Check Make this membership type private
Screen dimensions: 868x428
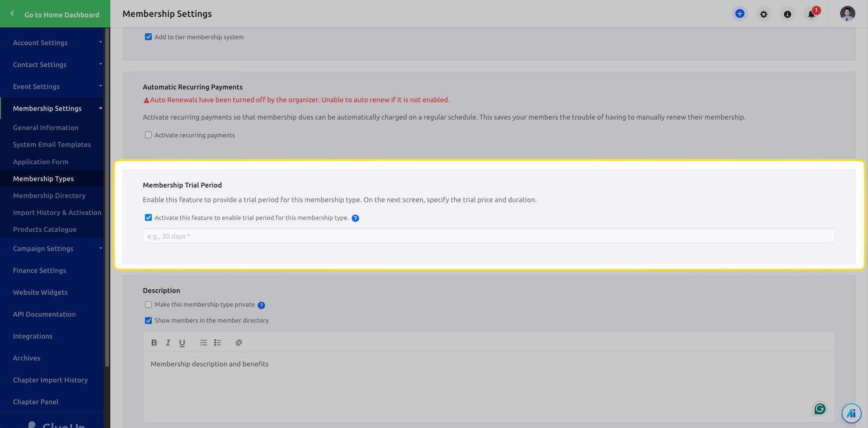click(x=148, y=305)
